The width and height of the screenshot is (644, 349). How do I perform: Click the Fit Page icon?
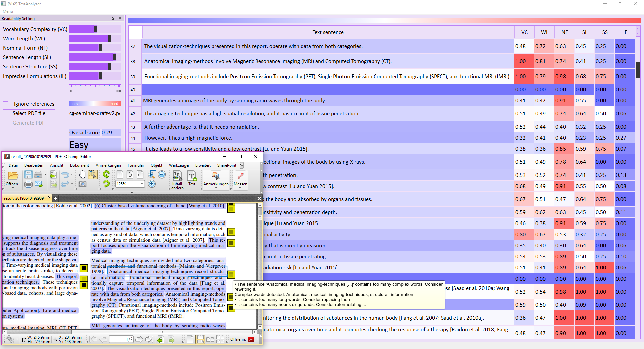coord(130,174)
